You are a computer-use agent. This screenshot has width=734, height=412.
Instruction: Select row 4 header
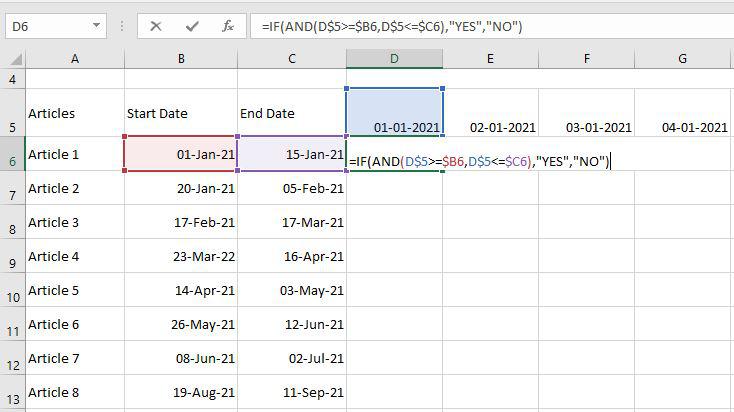point(13,79)
